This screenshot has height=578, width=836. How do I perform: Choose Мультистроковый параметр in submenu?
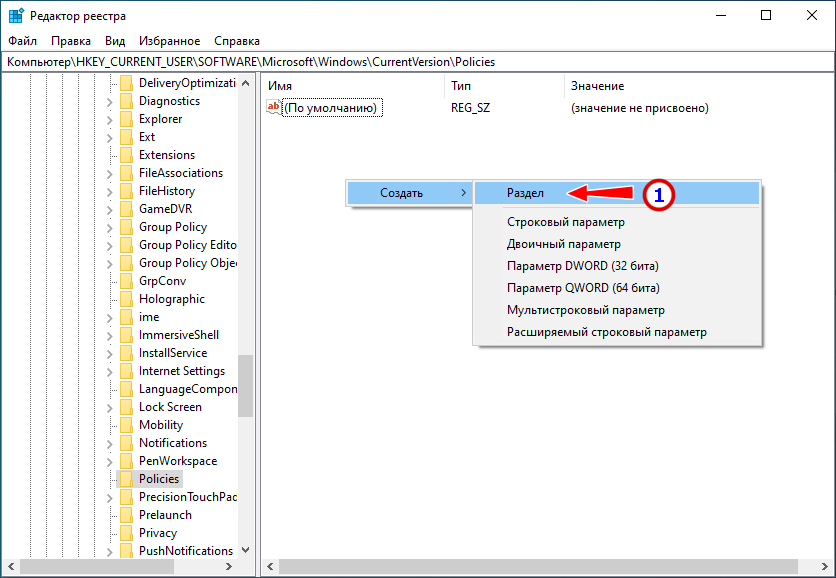pyautogui.click(x=617, y=310)
